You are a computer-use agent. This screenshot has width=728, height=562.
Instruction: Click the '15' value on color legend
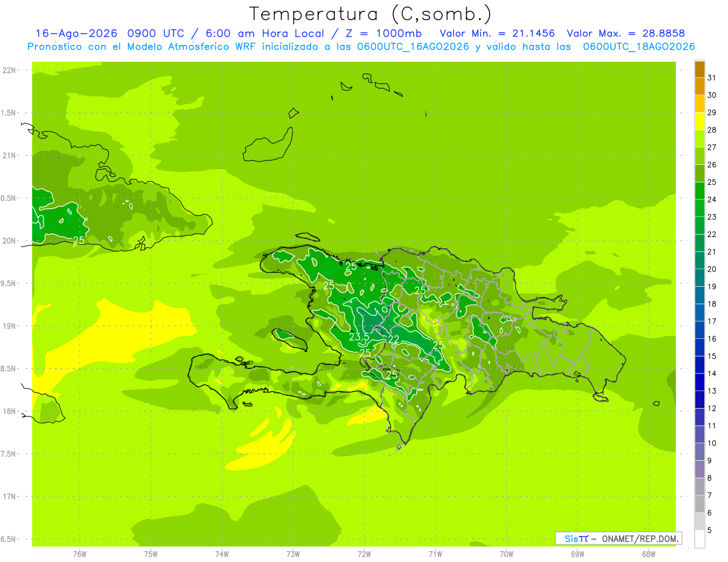click(712, 356)
